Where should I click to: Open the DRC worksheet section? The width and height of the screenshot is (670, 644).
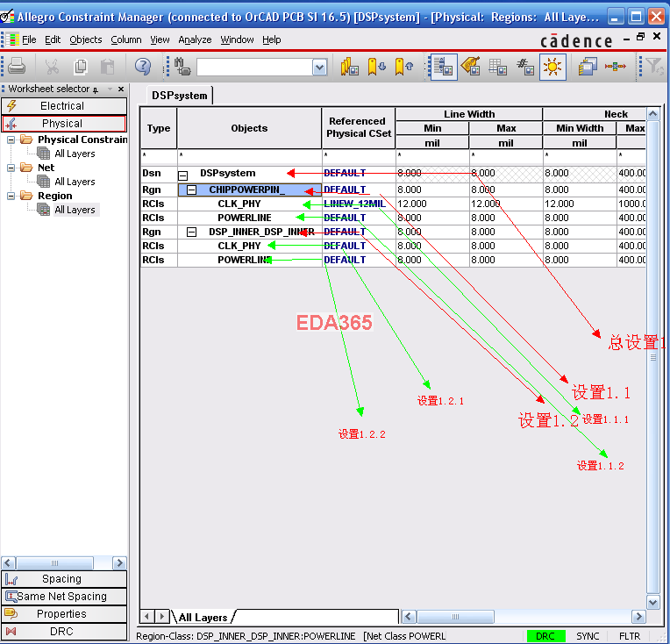click(64, 631)
